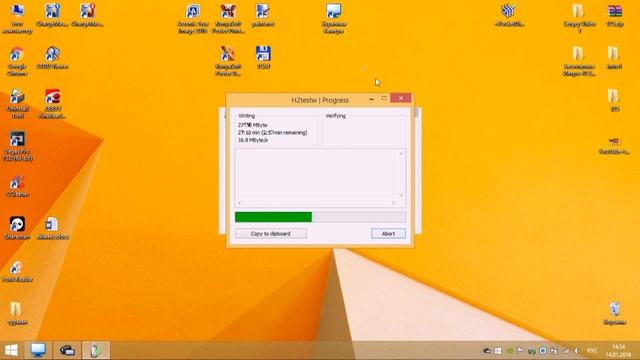Viewport: 640px width, 360px height.
Task: Open the Windows Start button
Action: [x=11, y=350]
